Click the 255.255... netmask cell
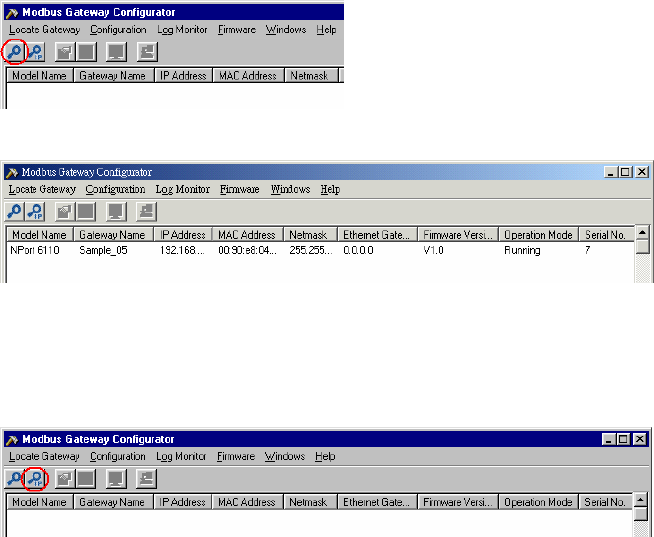This screenshot has height=537, width=654. [x=311, y=250]
